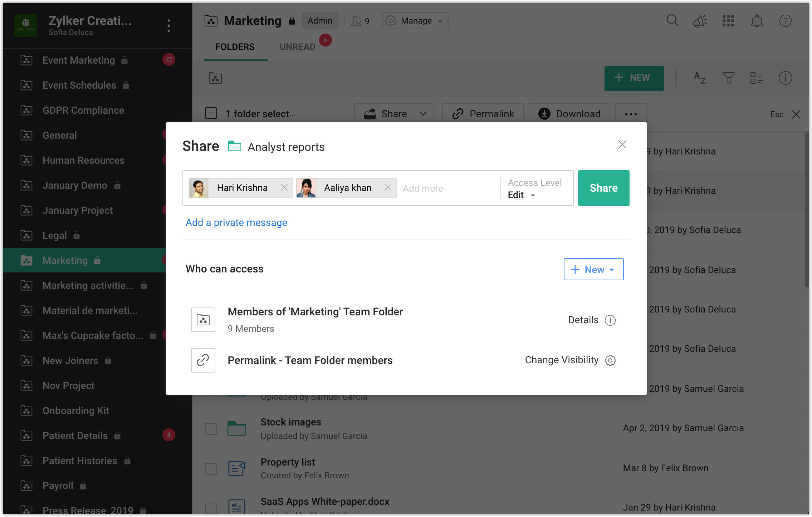Click the search magnifier icon
The image size is (812, 517).
click(x=672, y=21)
